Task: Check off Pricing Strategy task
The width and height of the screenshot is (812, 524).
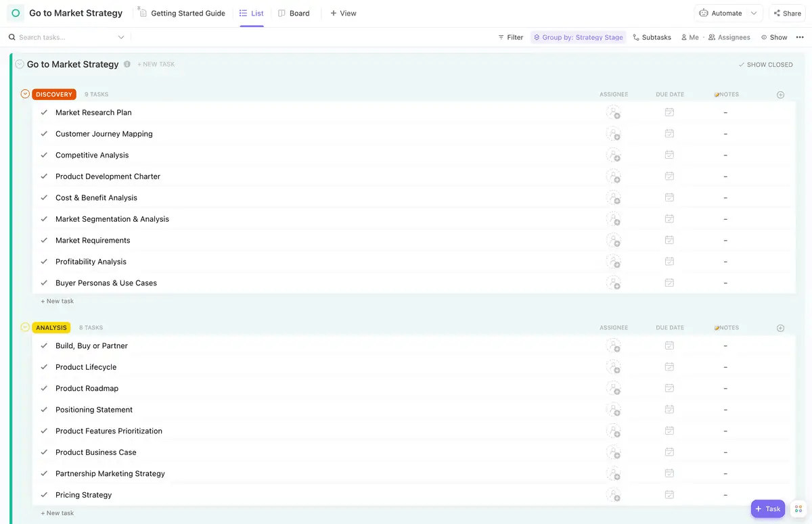Action: click(44, 495)
